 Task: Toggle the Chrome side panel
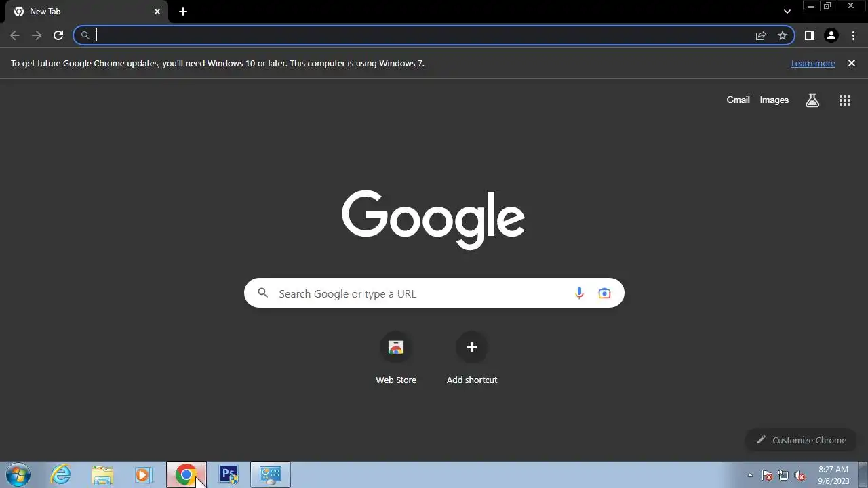(x=809, y=35)
